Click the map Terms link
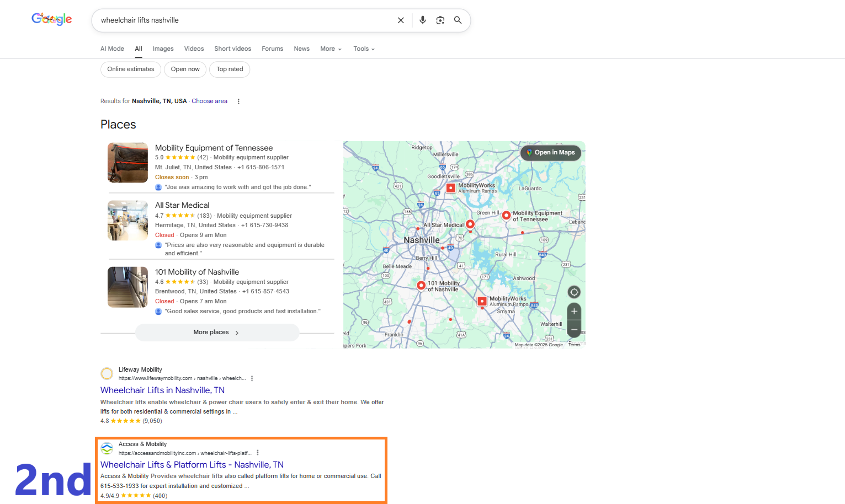 tap(574, 345)
